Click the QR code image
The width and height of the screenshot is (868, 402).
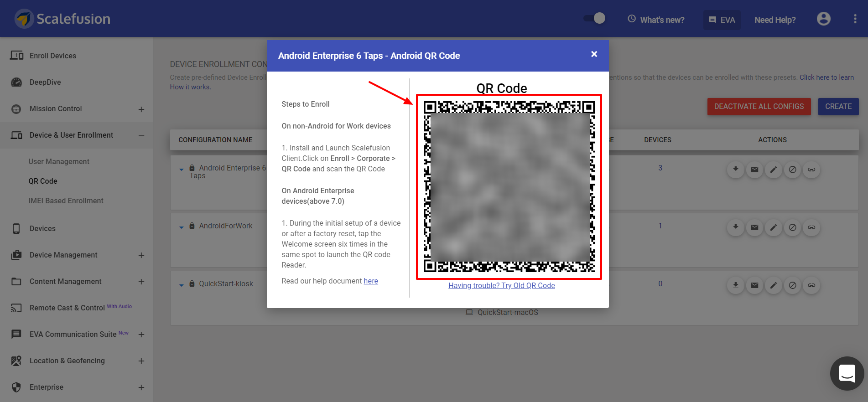pos(509,187)
